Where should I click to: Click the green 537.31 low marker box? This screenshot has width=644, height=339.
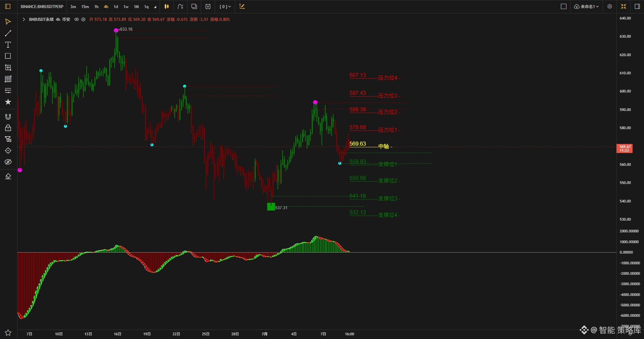(271, 207)
